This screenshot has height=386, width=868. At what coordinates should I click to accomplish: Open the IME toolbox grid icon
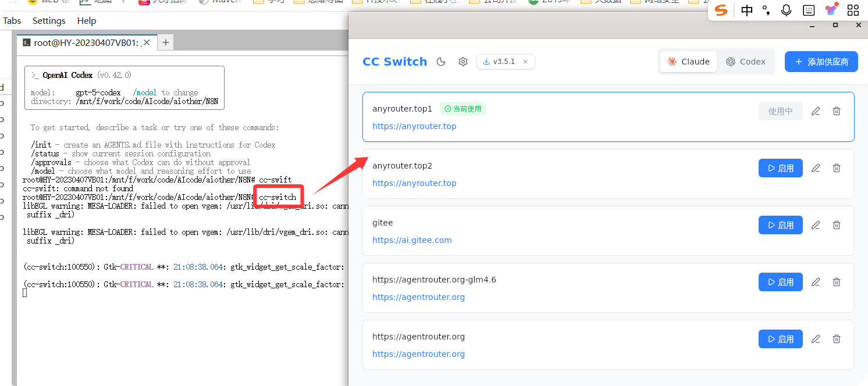click(853, 10)
